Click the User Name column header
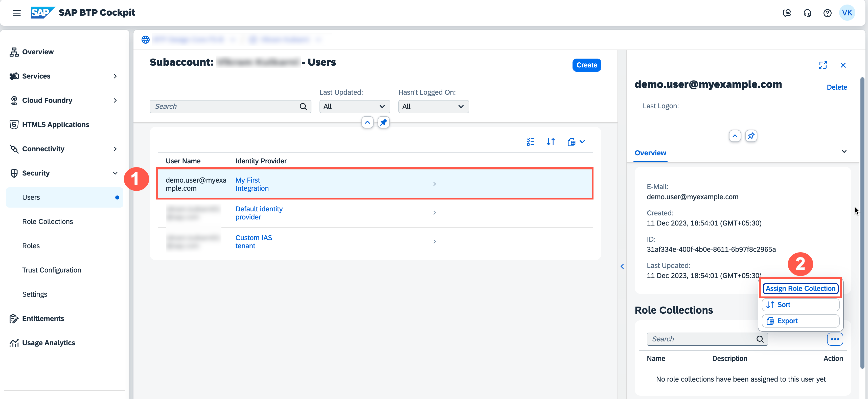 click(183, 161)
